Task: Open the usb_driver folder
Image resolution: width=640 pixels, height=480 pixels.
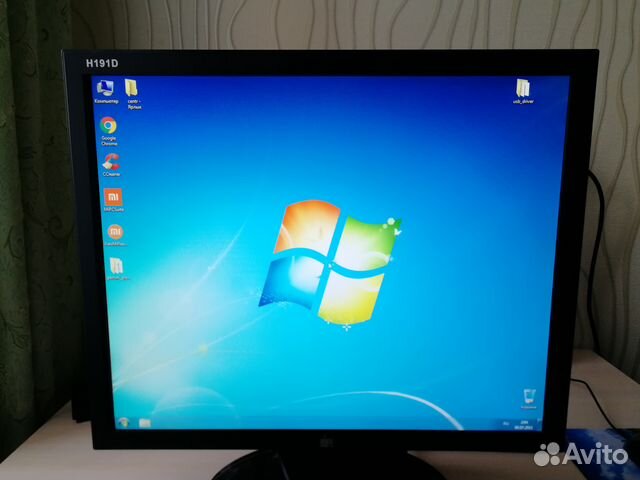Action: (523, 91)
